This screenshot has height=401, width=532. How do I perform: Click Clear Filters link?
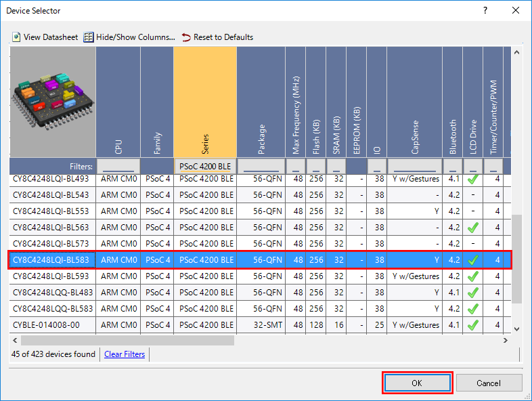point(125,354)
